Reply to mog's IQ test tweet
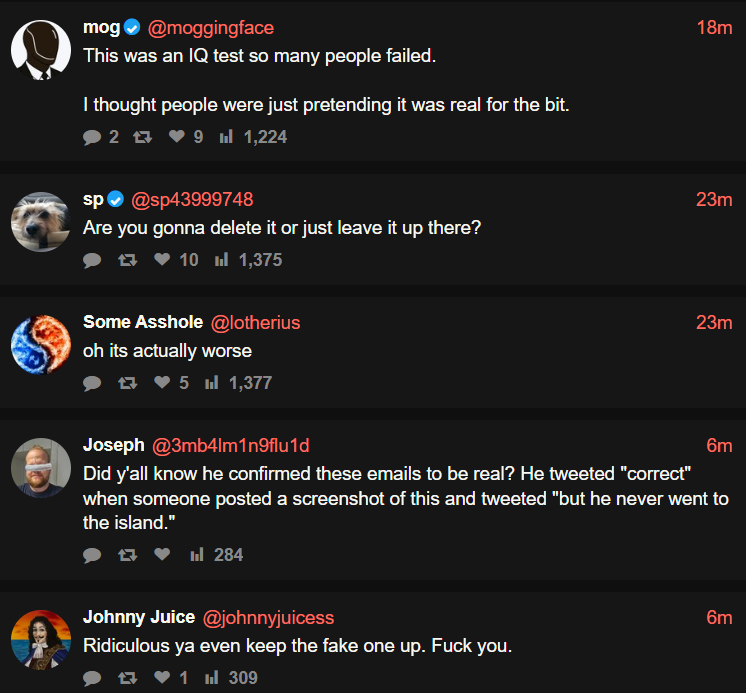Viewport: 746px width, 693px height. [x=93, y=137]
